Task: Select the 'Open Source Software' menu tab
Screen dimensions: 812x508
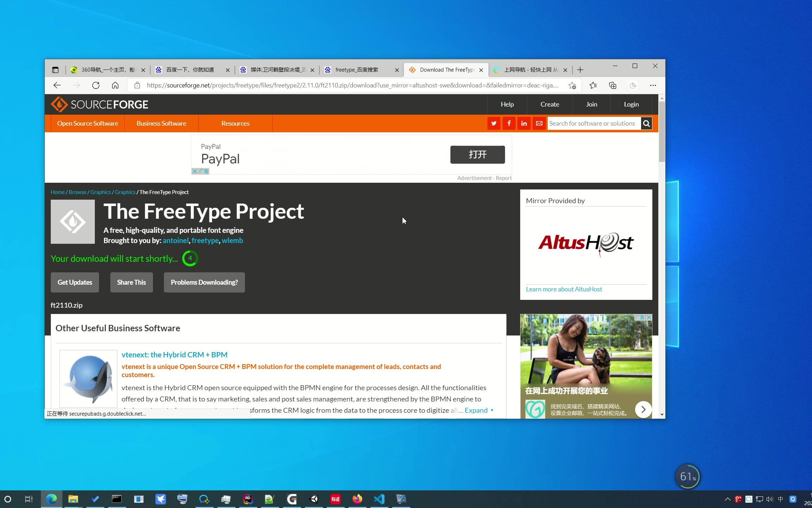Action: click(x=88, y=123)
